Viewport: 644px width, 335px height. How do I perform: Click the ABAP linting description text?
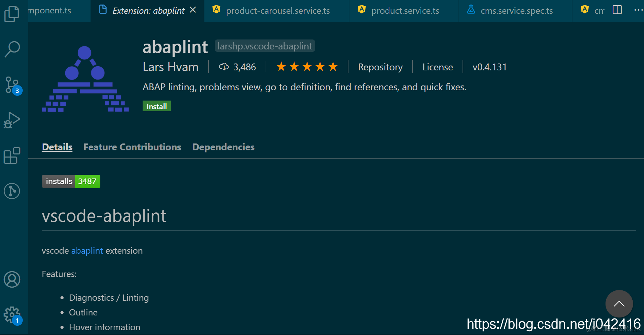(304, 87)
